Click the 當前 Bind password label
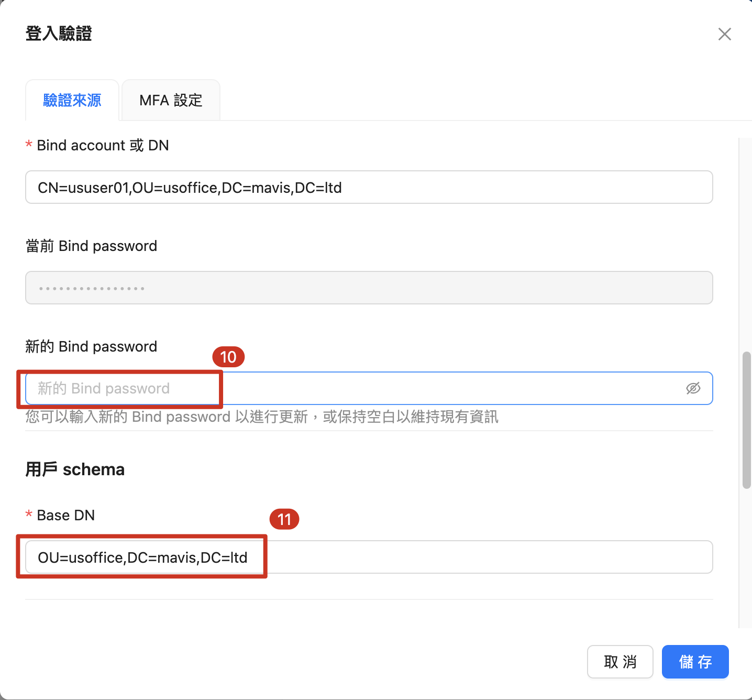Image resolution: width=752 pixels, height=700 pixels. [x=91, y=246]
